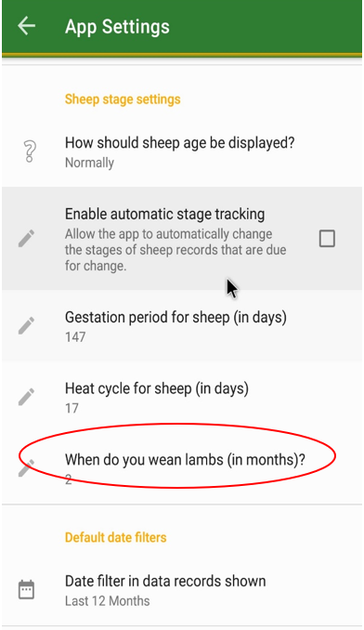Edit Heat cycle for sheep setting
This screenshot has width=364, height=630.
182,397
